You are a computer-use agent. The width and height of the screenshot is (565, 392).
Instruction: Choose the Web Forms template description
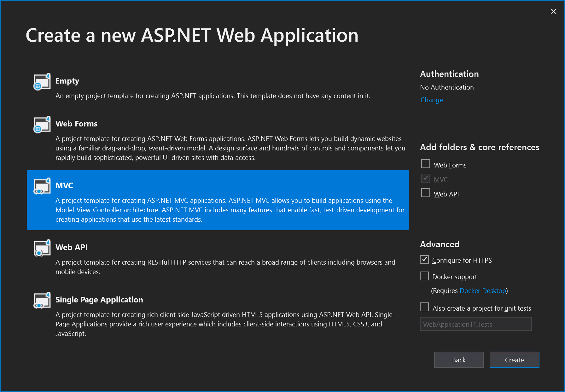[x=230, y=148]
